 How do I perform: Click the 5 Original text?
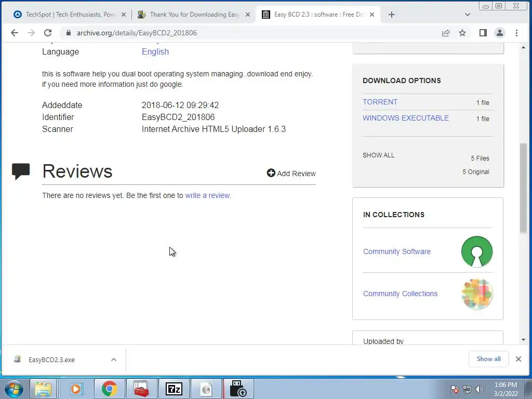[476, 171]
